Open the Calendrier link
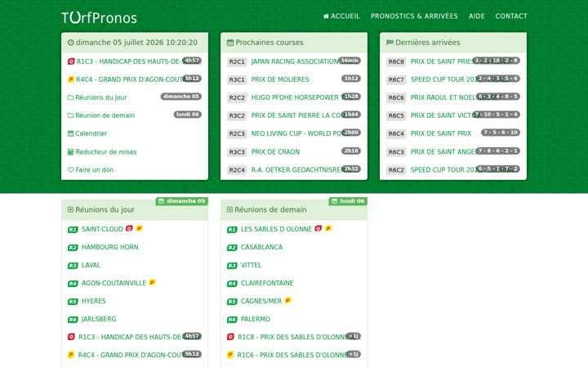This screenshot has width=588, height=368. (91, 133)
